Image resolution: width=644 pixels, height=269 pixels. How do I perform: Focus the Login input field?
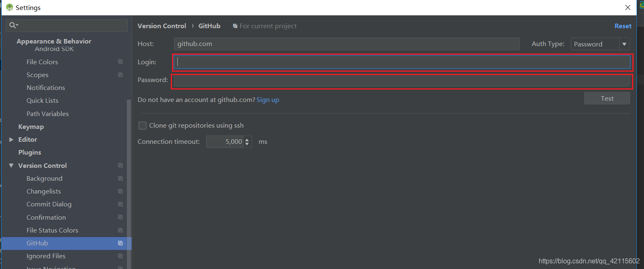(402, 62)
